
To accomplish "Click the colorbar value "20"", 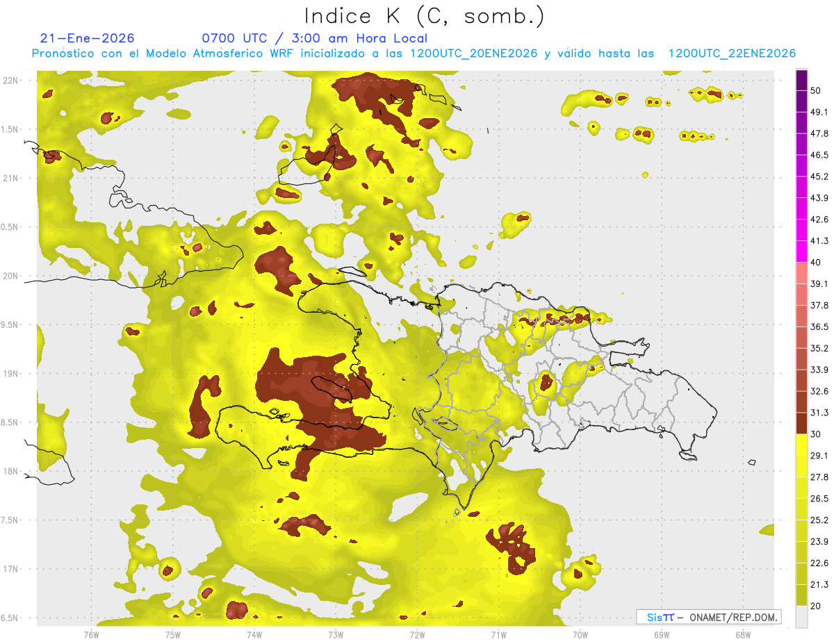I will click(x=817, y=606).
